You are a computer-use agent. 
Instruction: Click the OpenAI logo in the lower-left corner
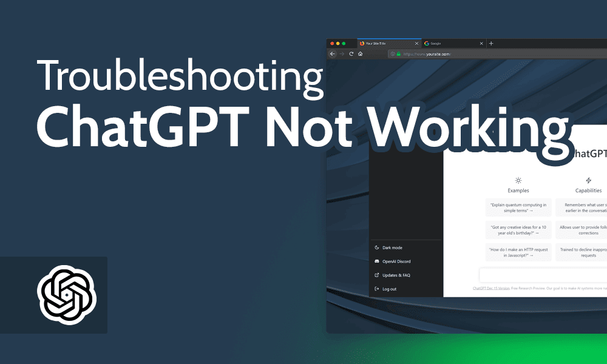click(67, 294)
